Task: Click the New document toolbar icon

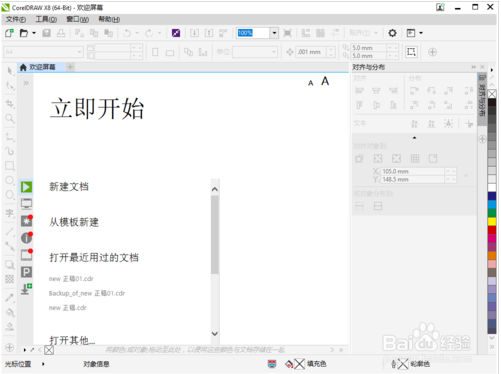Action: [9, 33]
